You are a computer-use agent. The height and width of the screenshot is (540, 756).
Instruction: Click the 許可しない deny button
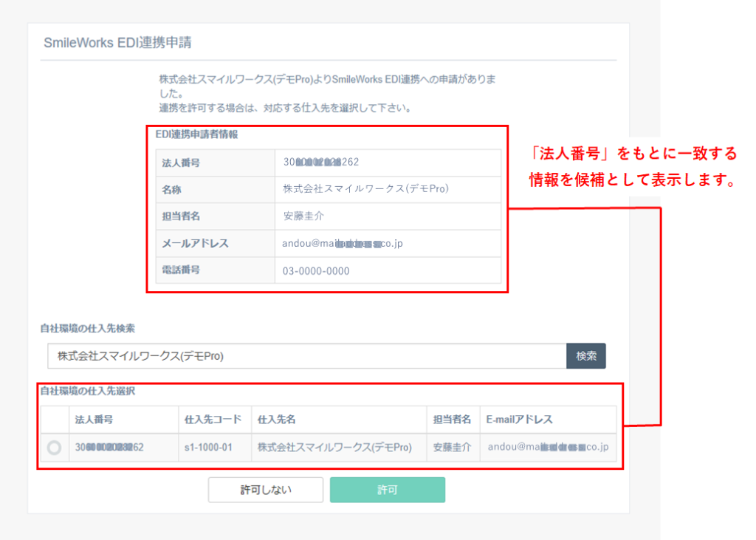coord(266,490)
